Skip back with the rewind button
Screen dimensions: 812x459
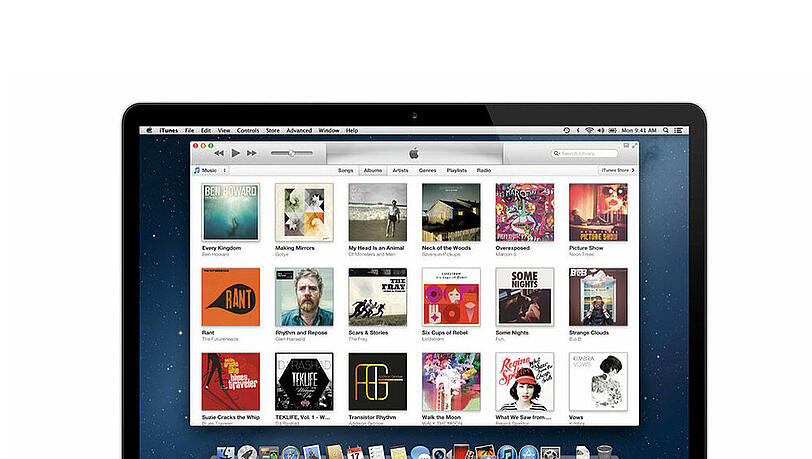(219, 153)
